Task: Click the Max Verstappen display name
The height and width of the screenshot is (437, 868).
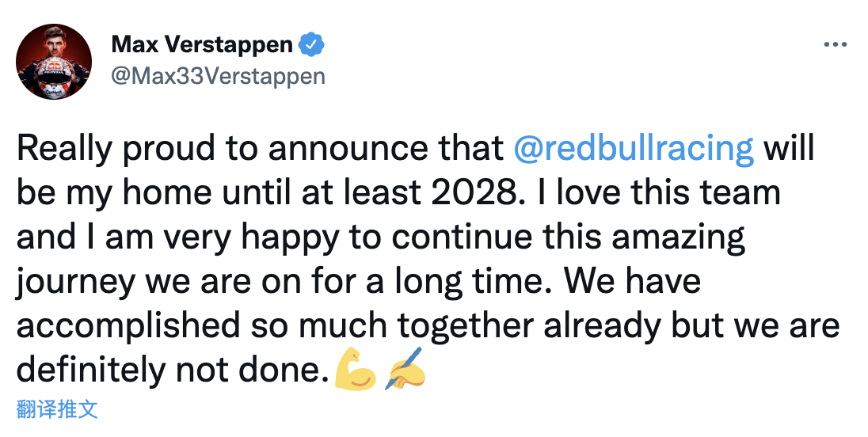Action: [202, 44]
